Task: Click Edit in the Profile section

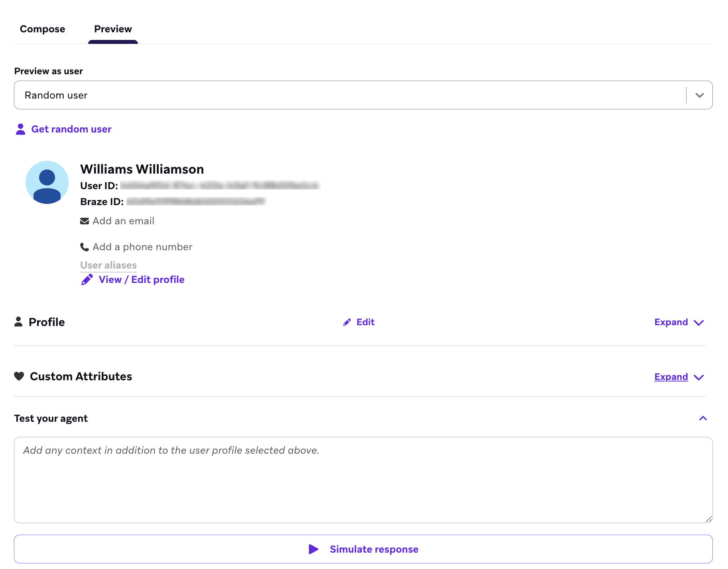Action: coord(365,322)
